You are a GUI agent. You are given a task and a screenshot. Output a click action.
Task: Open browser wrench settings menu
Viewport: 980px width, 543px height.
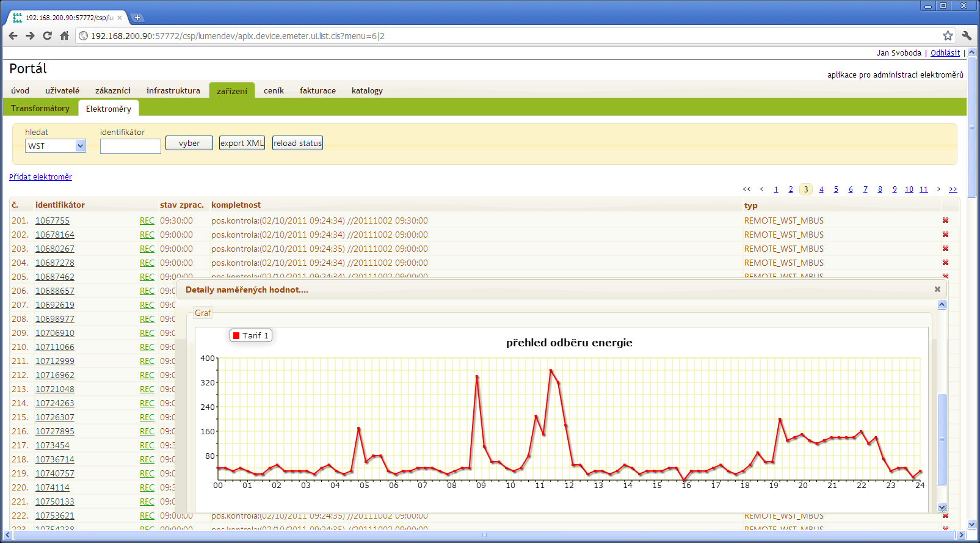point(967,36)
